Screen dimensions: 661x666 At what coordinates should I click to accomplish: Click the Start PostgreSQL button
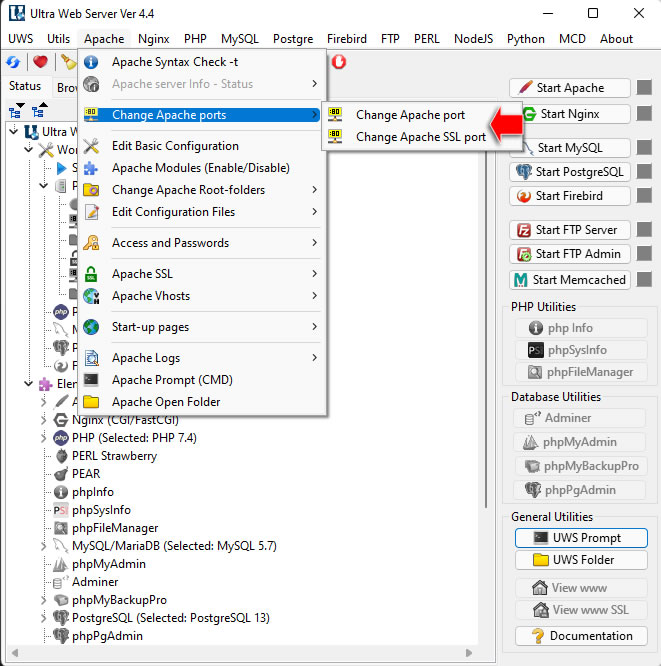coord(570,172)
